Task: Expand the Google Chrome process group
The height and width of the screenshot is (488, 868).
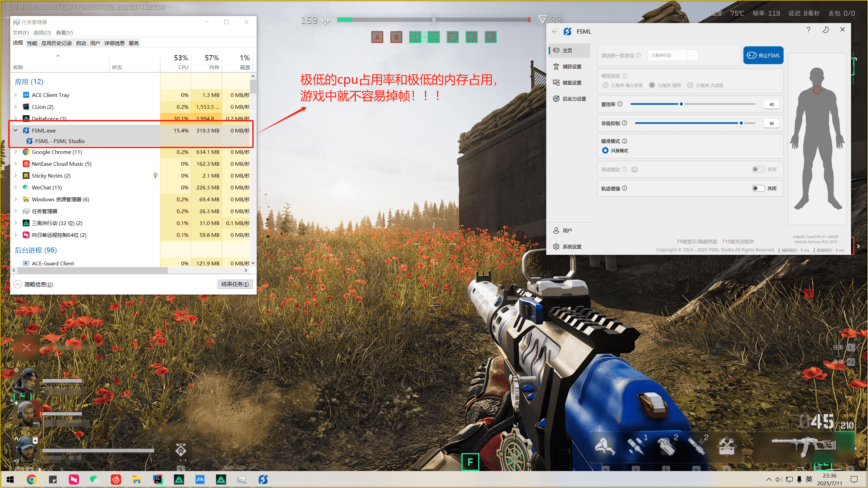Action: [16, 152]
